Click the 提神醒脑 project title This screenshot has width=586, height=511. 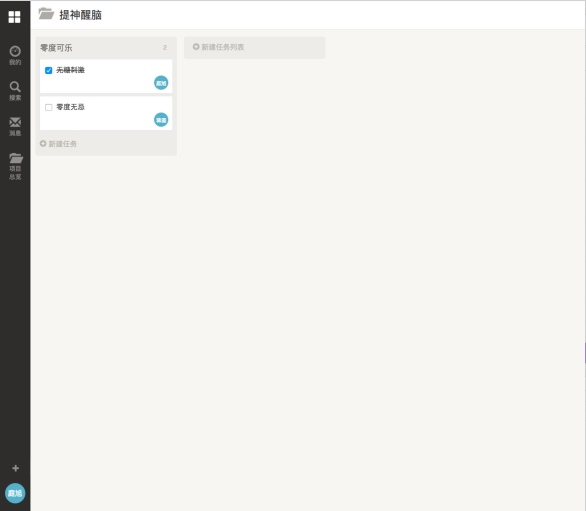click(80, 15)
